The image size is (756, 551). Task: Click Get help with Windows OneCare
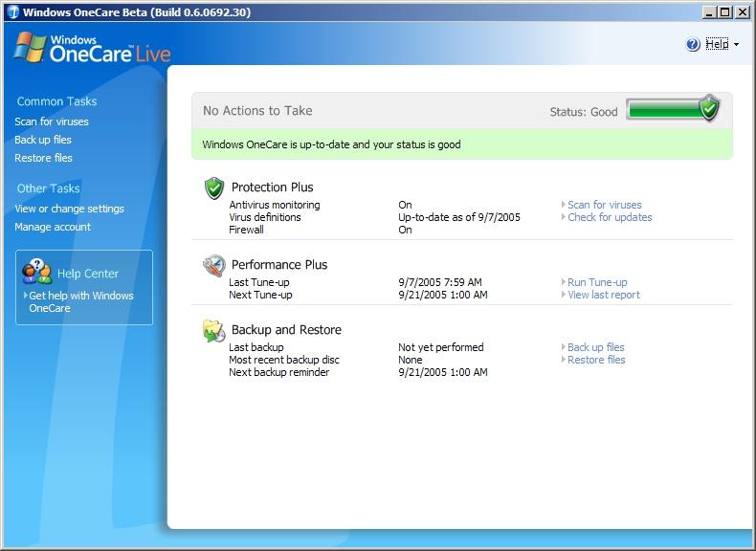click(x=81, y=301)
